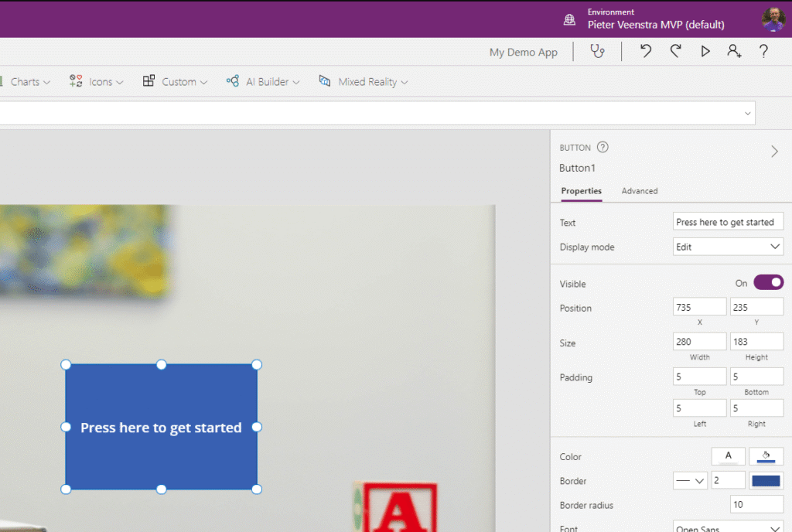Open the Font Open Sans dropdown
This screenshot has height=532, width=792.
(x=728, y=527)
